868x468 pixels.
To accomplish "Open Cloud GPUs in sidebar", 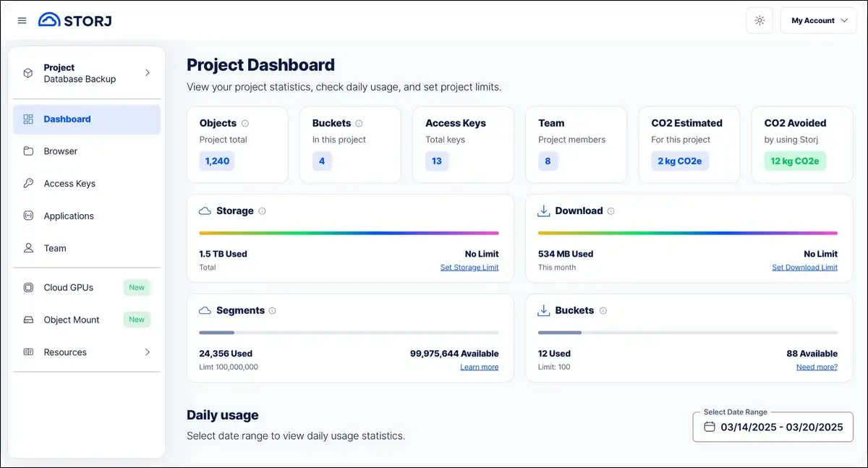I will click(87, 287).
